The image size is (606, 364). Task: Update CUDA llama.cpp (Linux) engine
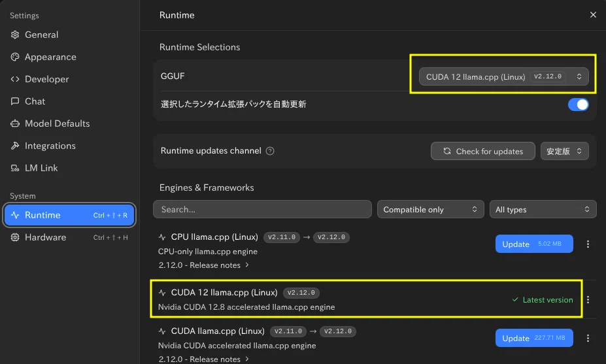[534, 338]
